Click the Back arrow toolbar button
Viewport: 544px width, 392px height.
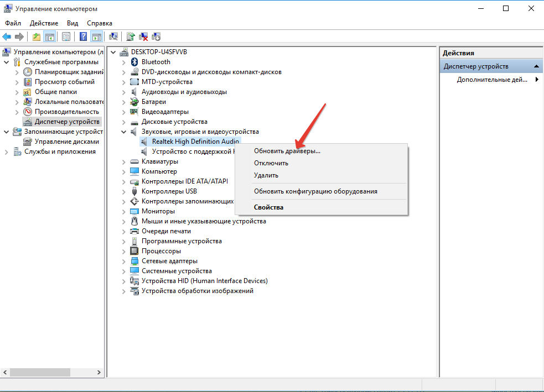[7, 36]
